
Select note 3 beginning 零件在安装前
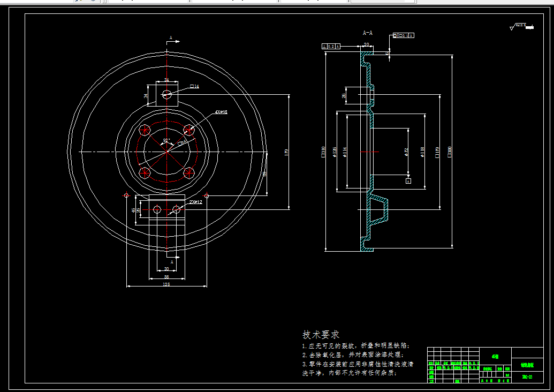(358, 364)
